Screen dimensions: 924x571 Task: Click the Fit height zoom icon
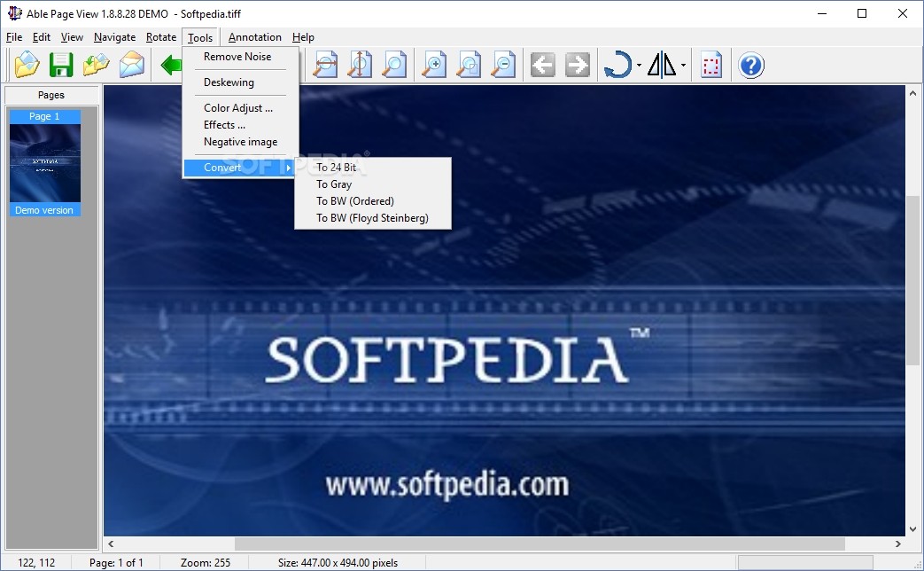coord(360,65)
